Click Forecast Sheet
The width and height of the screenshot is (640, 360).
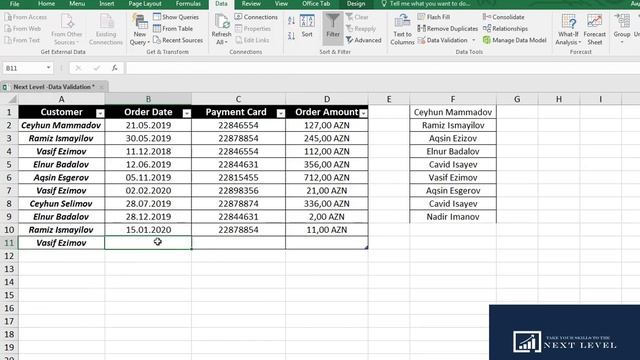pyautogui.click(x=594, y=29)
